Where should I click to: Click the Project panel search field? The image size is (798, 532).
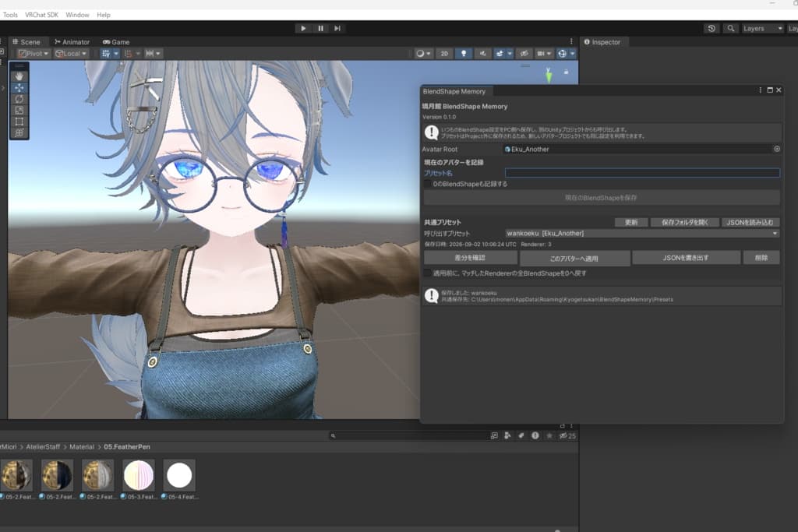click(408, 436)
